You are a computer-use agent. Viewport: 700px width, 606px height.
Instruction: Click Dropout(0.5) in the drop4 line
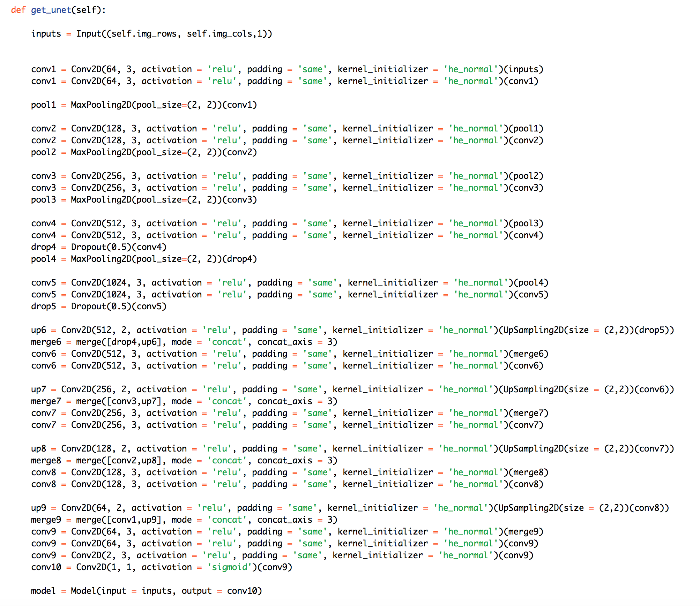[x=101, y=247]
